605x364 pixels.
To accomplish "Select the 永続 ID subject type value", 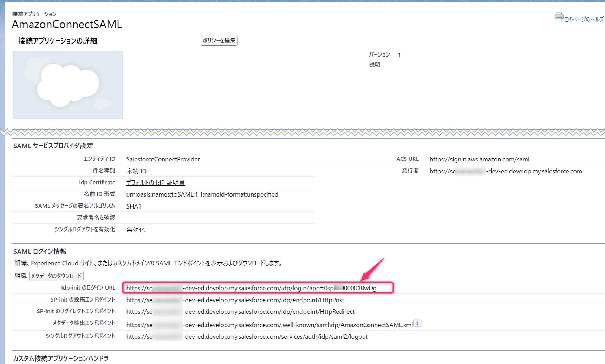I will (136, 171).
